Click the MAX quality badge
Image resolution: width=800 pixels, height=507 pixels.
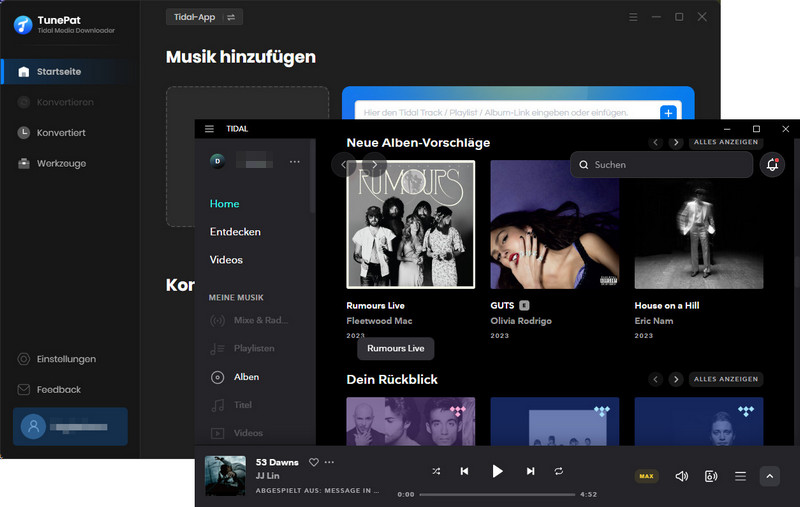(646, 476)
